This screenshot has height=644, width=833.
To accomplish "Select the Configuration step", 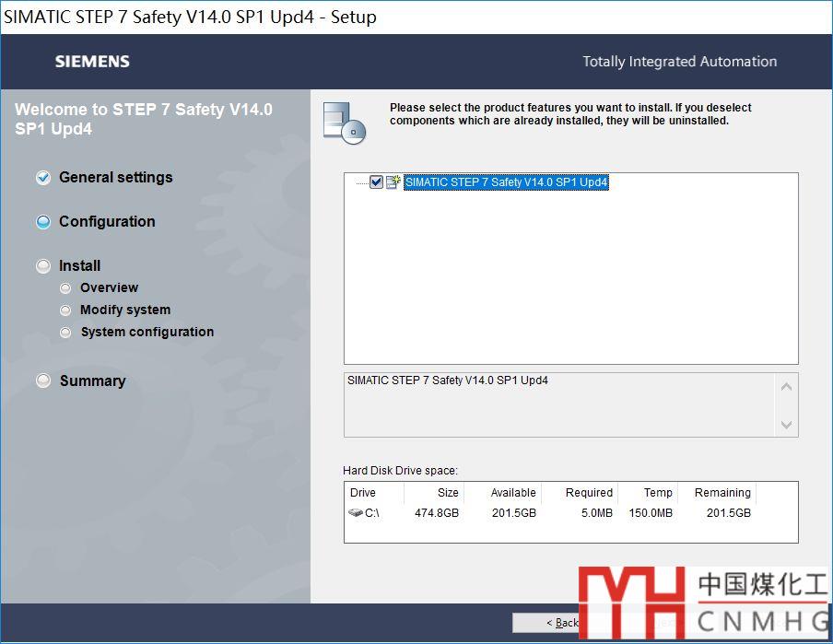I will (107, 221).
